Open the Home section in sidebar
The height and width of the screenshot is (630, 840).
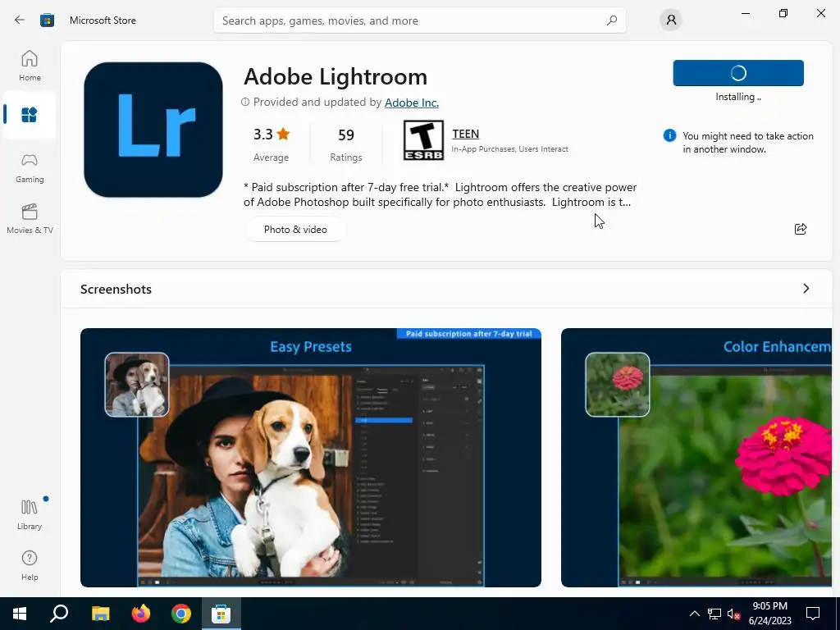30,66
